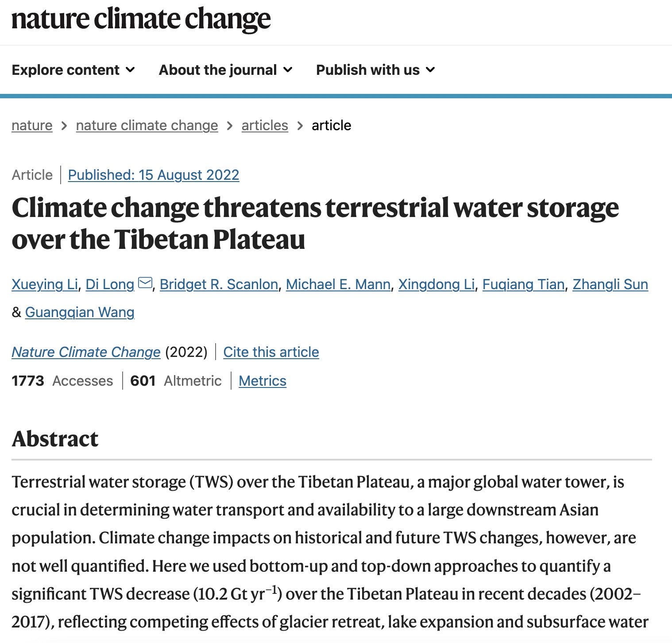Open the nature breadcrumb link
This screenshot has width=672, height=643.
click(31, 126)
